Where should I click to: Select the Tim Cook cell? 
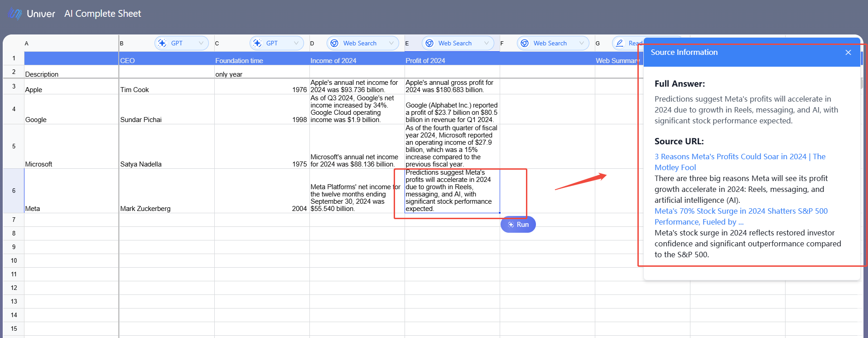[x=167, y=86]
